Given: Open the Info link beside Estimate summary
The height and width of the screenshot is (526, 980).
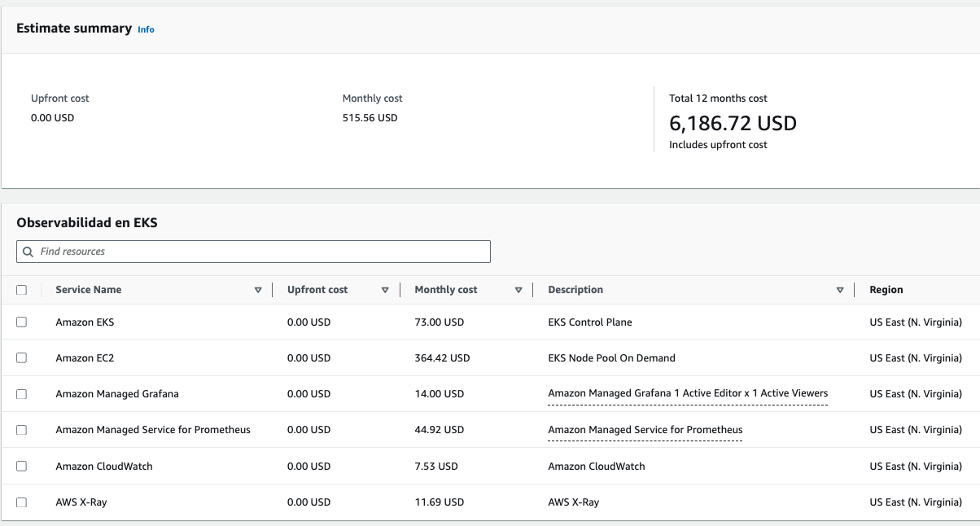Looking at the screenshot, I should coord(146,29).
